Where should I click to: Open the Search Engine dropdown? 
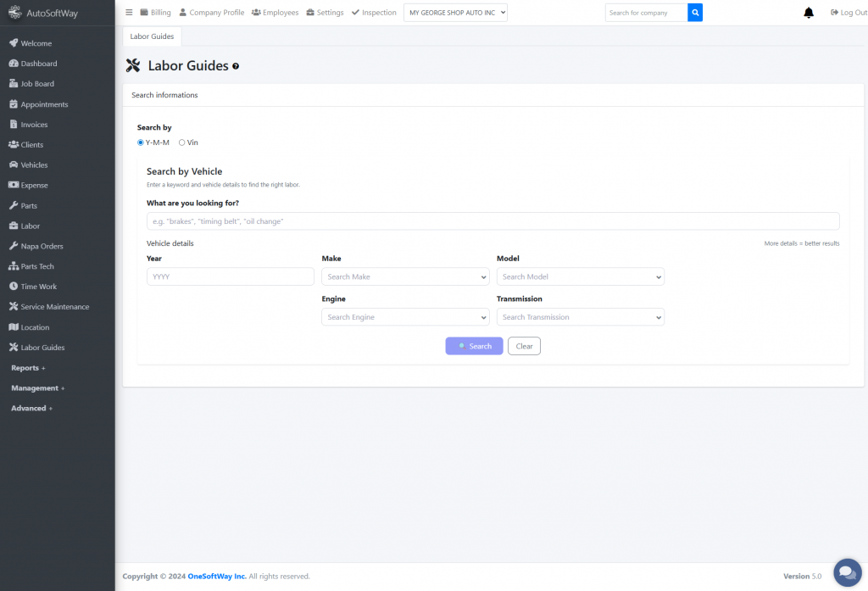coord(405,317)
